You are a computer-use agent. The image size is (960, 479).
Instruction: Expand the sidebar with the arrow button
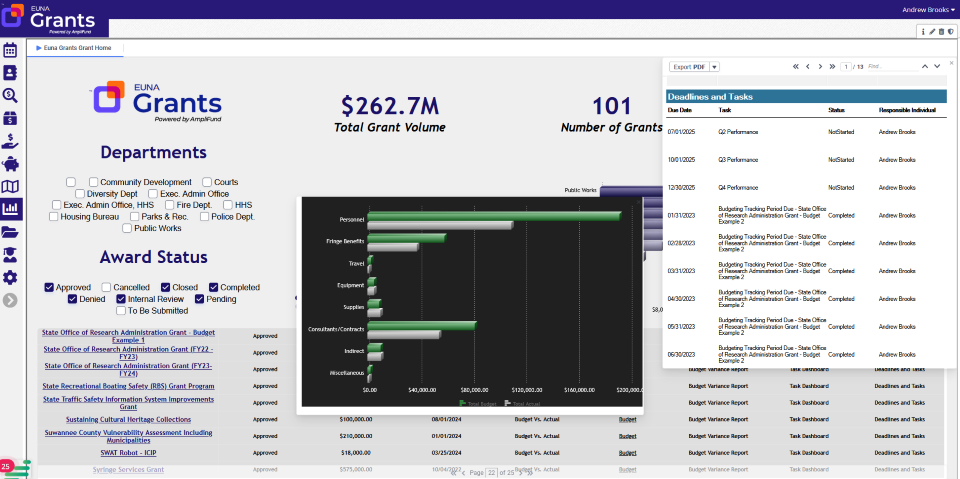pyautogui.click(x=11, y=300)
